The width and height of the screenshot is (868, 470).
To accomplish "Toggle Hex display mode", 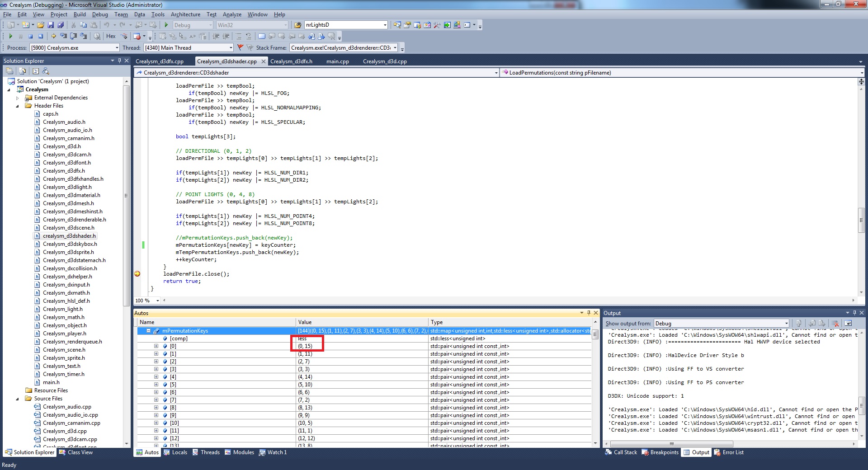I will [111, 36].
